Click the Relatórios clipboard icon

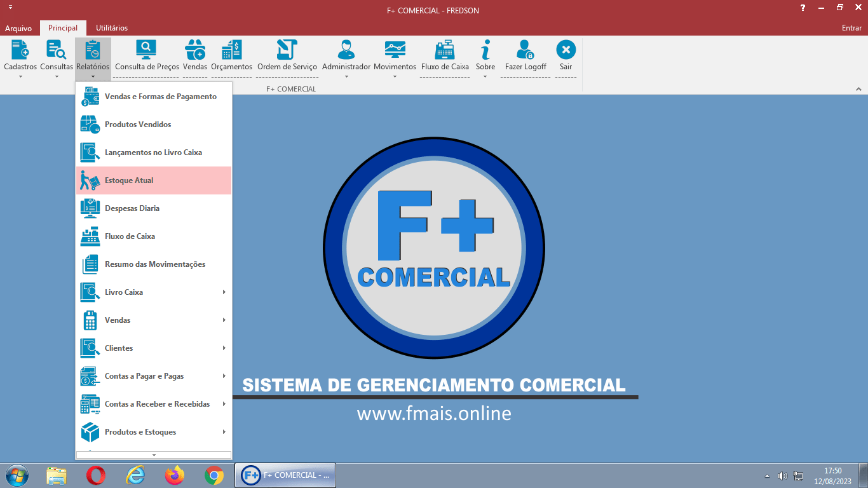pyautogui.click(x=93, y=50)
